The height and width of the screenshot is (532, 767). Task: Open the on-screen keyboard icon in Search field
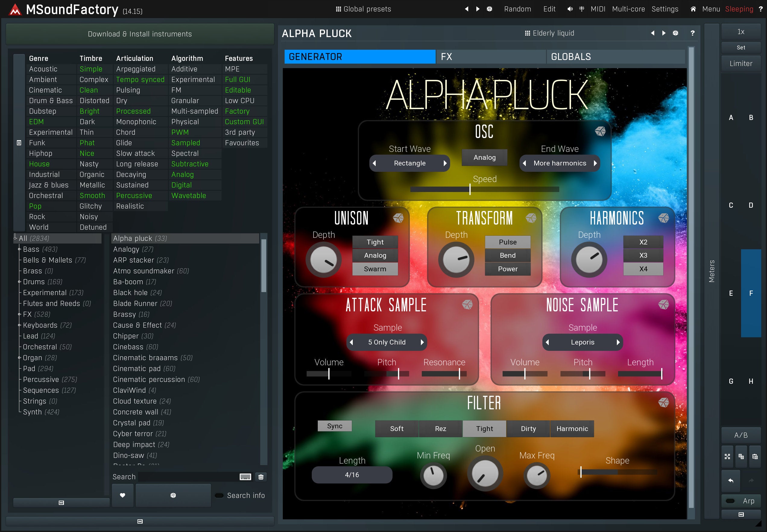245,477
